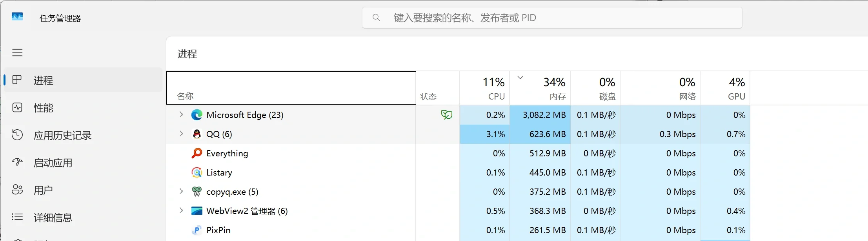Select the Listary process row

click(458, 172)
